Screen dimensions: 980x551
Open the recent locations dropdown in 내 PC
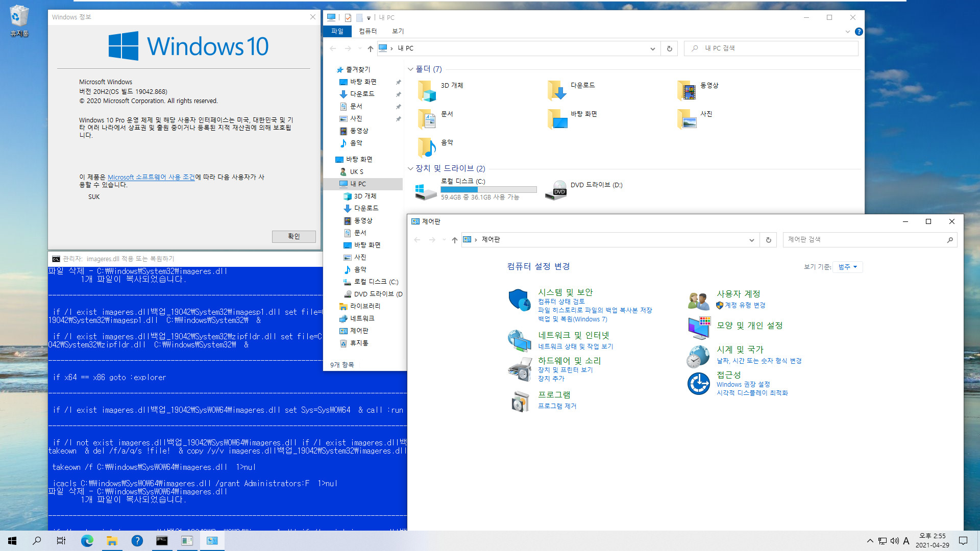click(x=360, y=48)
